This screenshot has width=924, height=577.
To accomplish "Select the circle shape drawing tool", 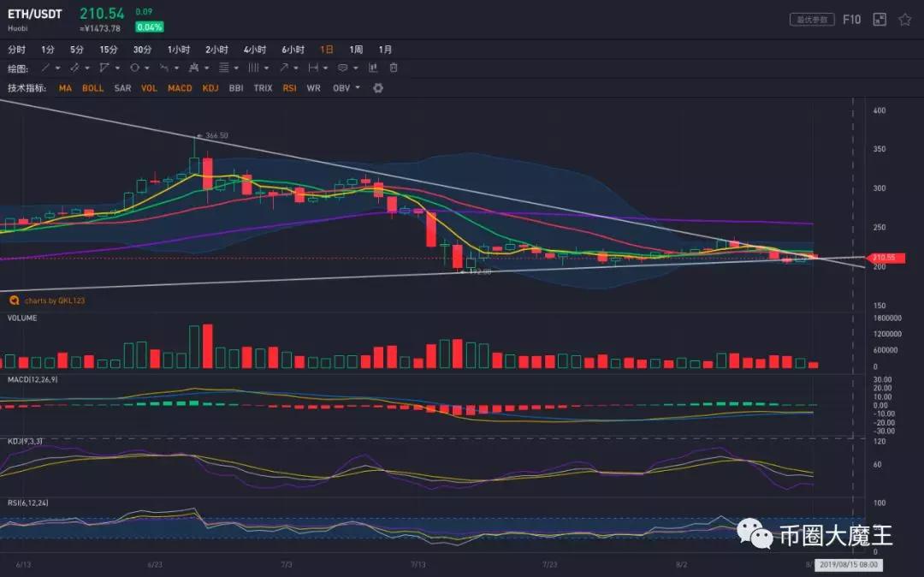I will pos(135,68).
